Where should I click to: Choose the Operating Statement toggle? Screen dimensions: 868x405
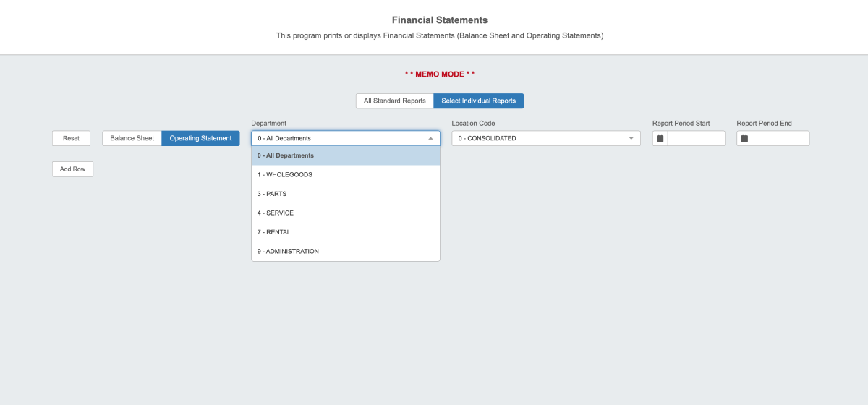[x=200, y=138]
